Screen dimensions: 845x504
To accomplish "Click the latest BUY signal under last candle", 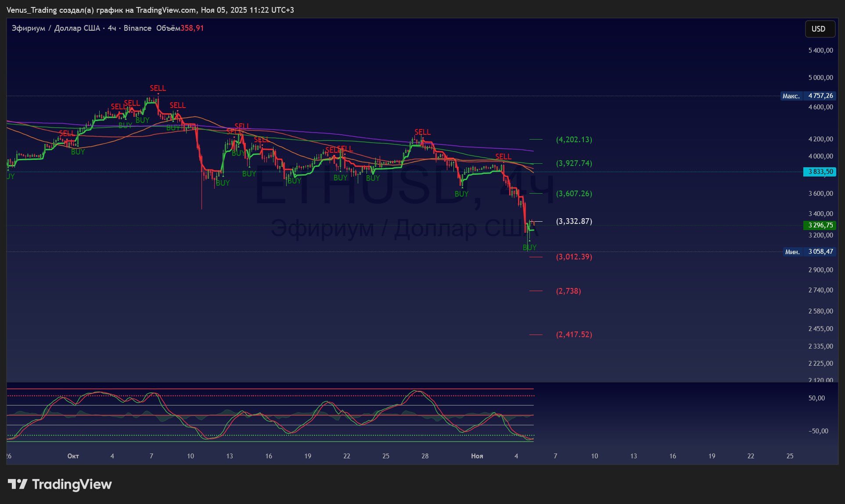I will click(x=529, y=248).
